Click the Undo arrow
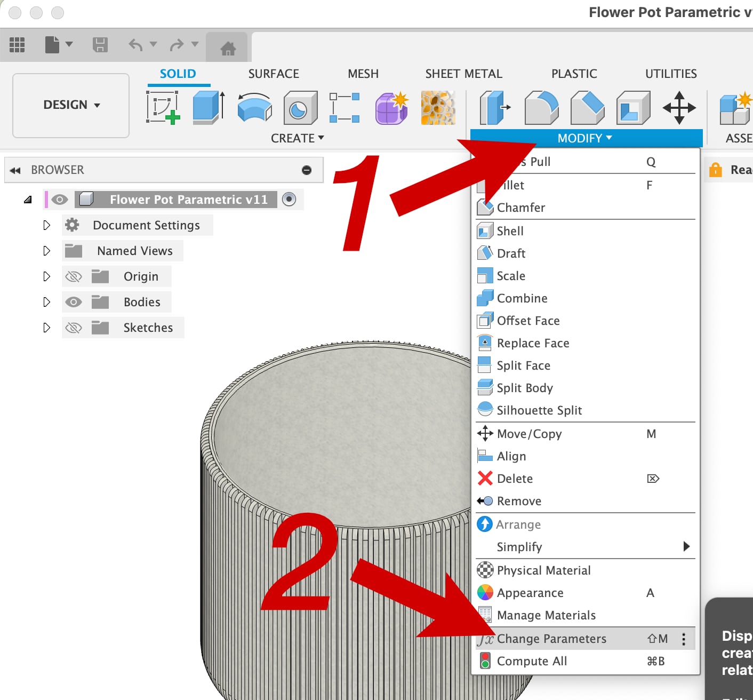The width and height of the screenshot is (753, 700). click(x=135, y=45)
